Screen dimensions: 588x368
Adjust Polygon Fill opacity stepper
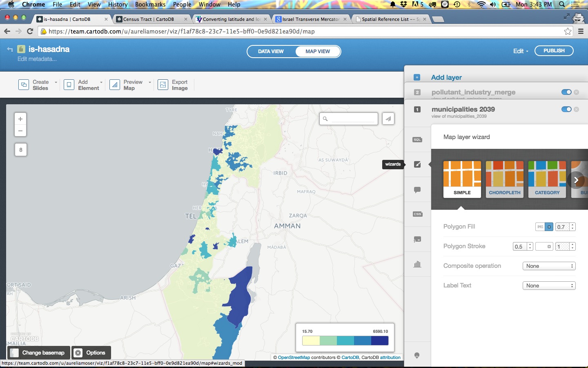(573, 227)
